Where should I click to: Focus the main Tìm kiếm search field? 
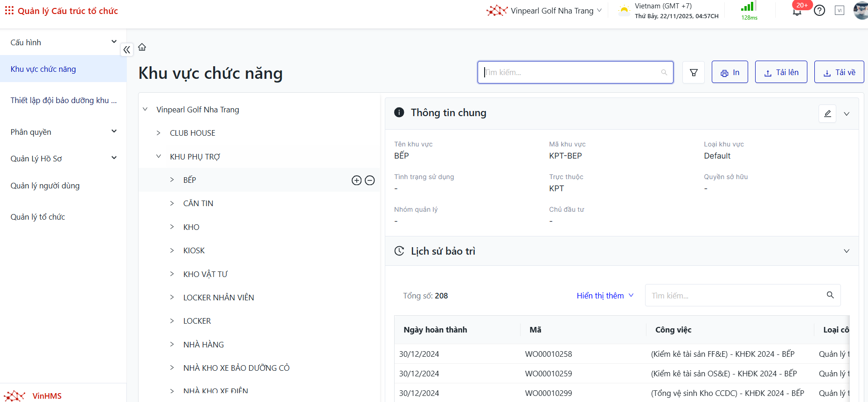pyautogui.click(x=571, y=72)
